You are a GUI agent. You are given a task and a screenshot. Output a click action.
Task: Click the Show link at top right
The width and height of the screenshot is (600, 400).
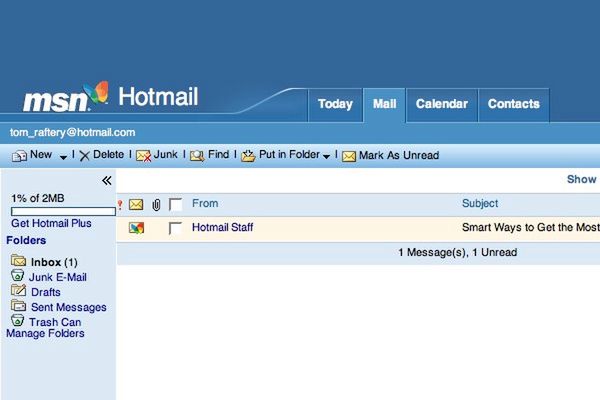click(582, 179)
